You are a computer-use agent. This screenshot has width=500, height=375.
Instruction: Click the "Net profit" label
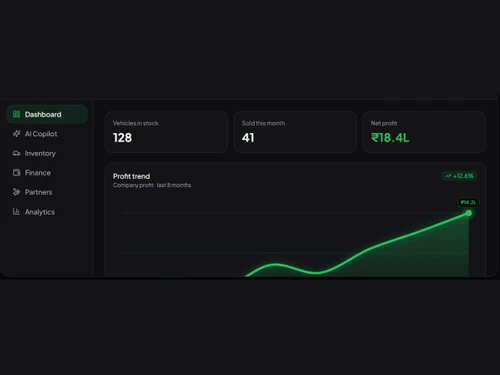tap(384, 123)
